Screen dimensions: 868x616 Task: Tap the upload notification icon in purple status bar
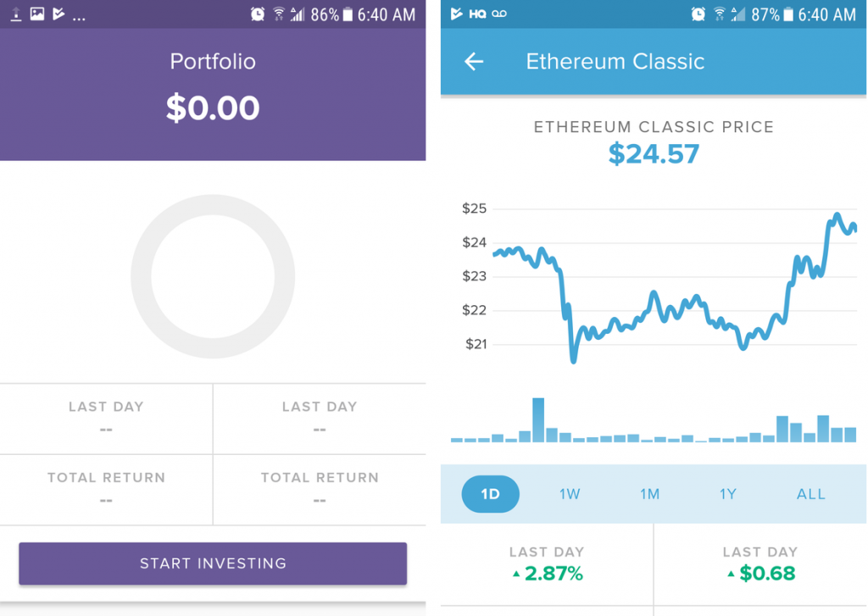(16, 14)
